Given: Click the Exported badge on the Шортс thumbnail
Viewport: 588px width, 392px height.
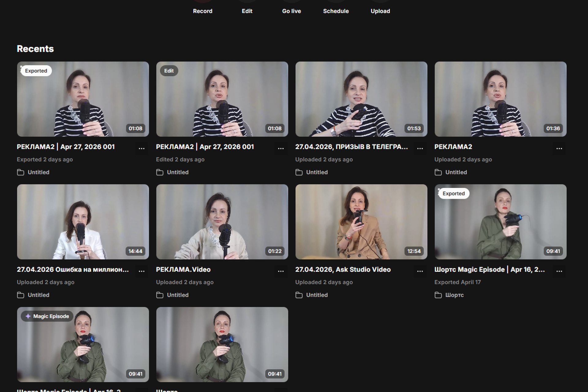Looking at the screenshot, I should 454,194.
